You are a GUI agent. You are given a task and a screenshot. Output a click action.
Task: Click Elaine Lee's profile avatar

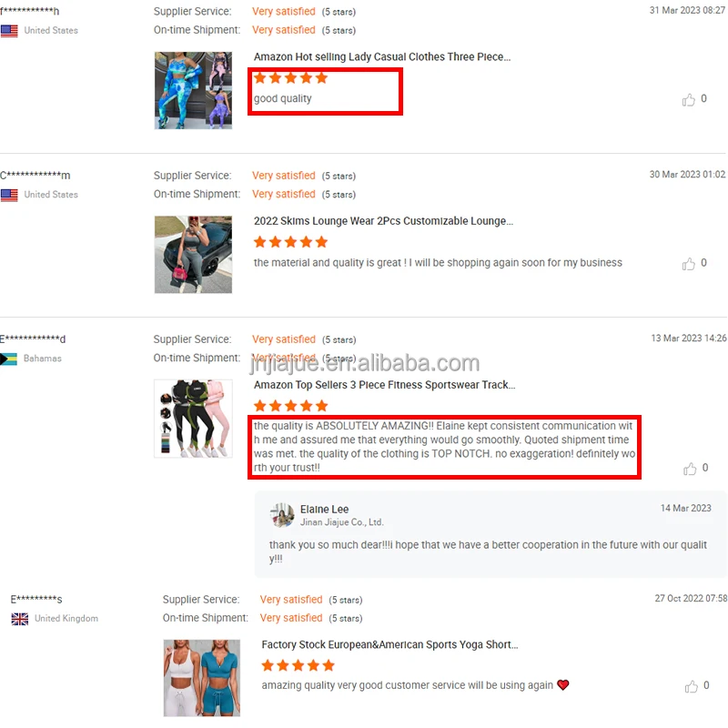click(x=282, y=515)
